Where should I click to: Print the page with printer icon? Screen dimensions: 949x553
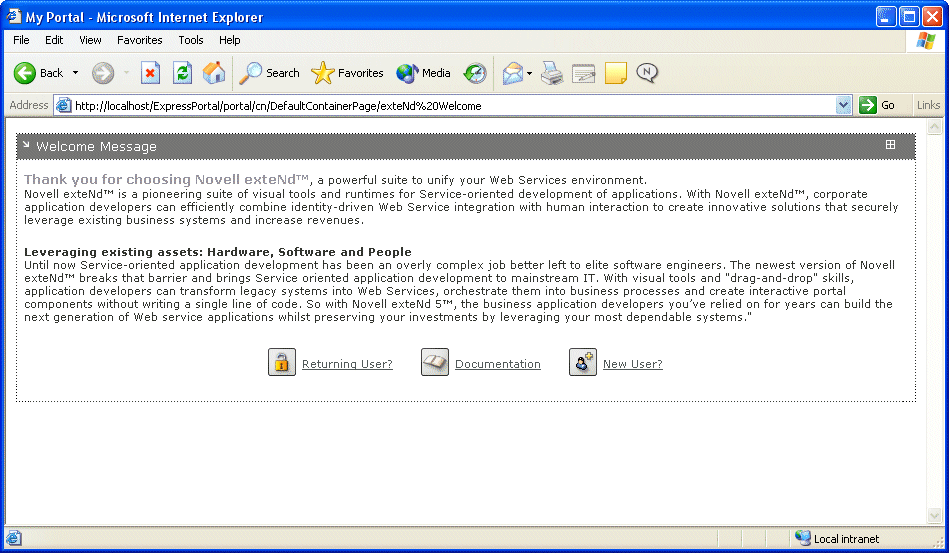coord(552,73)
